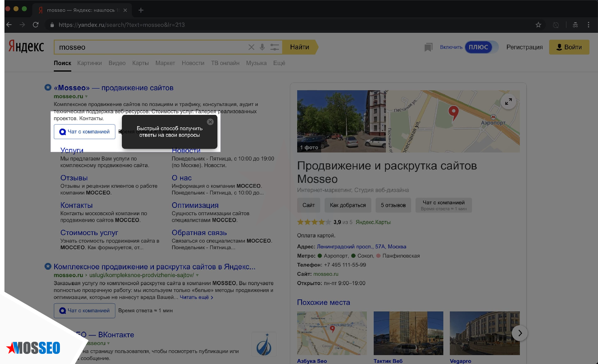Click Читать ещё link
This screenshot has width=598, height=364.
196,297
